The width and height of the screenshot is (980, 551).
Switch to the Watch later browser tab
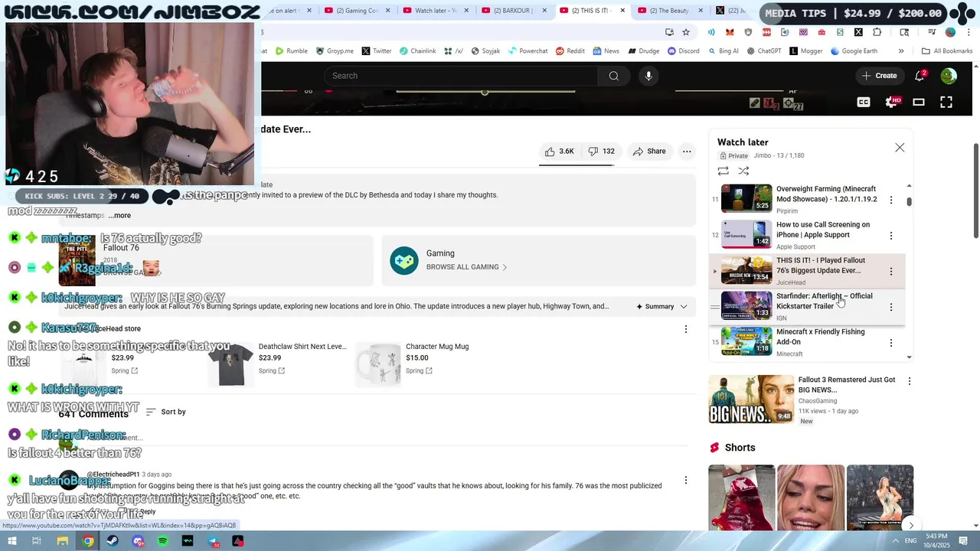436,11
